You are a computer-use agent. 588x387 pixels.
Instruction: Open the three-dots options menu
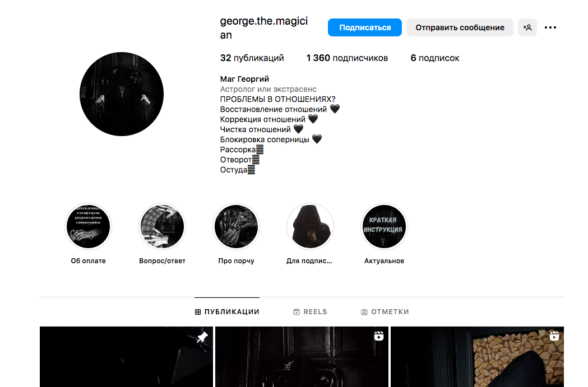pos(550,27)
